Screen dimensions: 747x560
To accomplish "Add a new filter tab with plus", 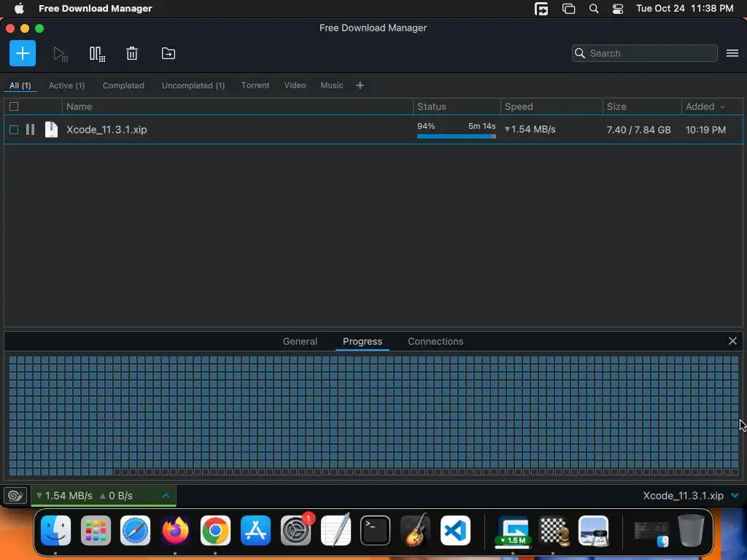I will click(360, 85).
